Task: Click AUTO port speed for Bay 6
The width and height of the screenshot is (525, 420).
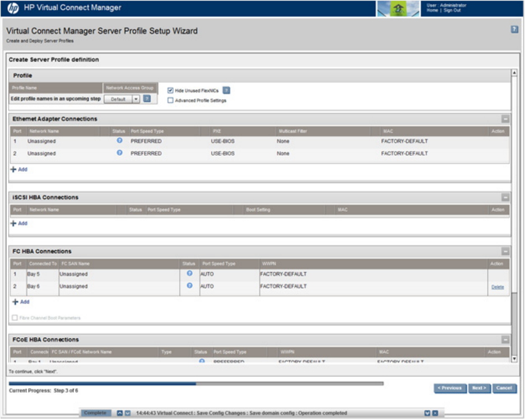Action: click(207, 287)
